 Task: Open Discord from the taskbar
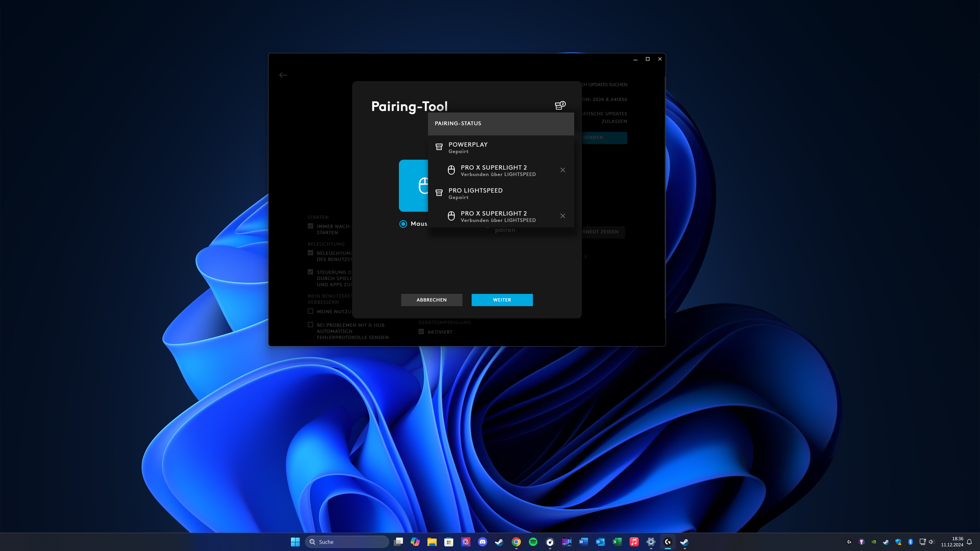482,542
